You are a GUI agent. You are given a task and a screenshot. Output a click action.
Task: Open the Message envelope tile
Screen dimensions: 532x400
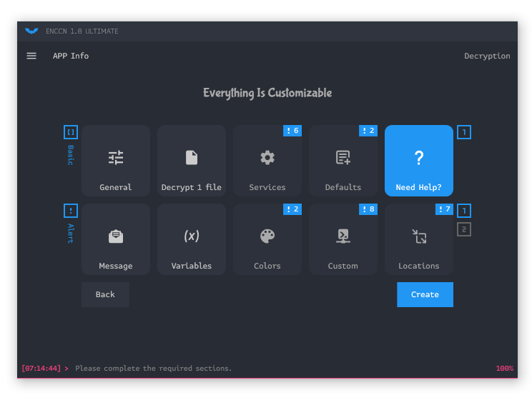tap(116, 239)
